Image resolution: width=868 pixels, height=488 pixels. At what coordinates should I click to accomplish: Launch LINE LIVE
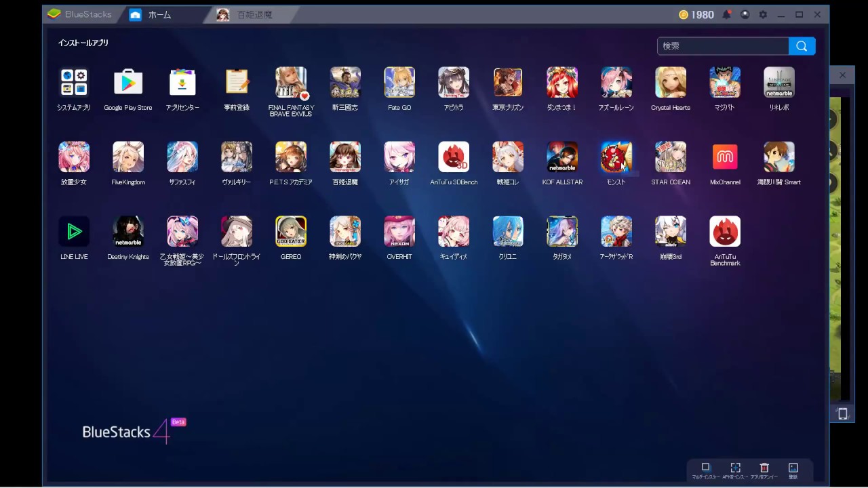[x=74, y=231]
